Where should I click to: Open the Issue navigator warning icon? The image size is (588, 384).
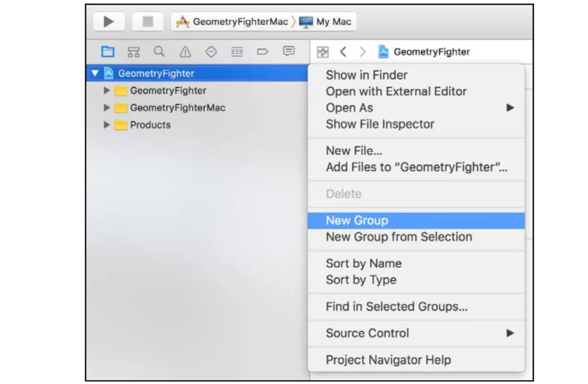[x=185, y=52]
